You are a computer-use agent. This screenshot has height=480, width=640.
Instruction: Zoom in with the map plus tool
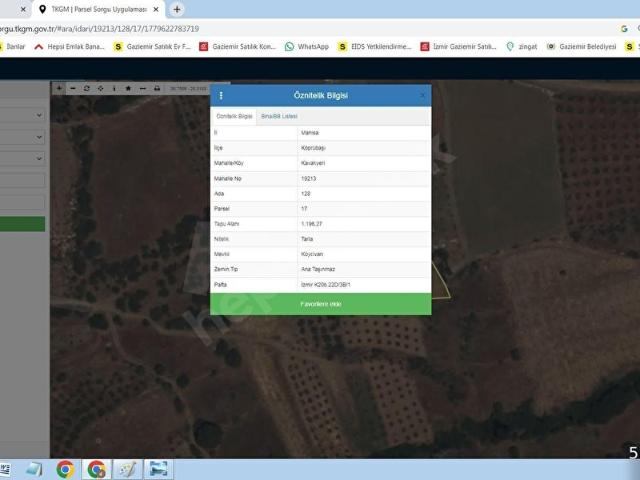click(59, 88)
